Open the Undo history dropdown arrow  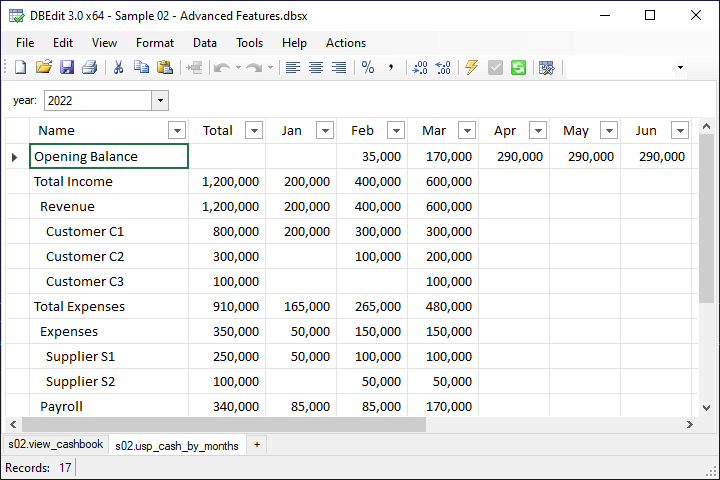pyautogui.click(x=238, y=68)
